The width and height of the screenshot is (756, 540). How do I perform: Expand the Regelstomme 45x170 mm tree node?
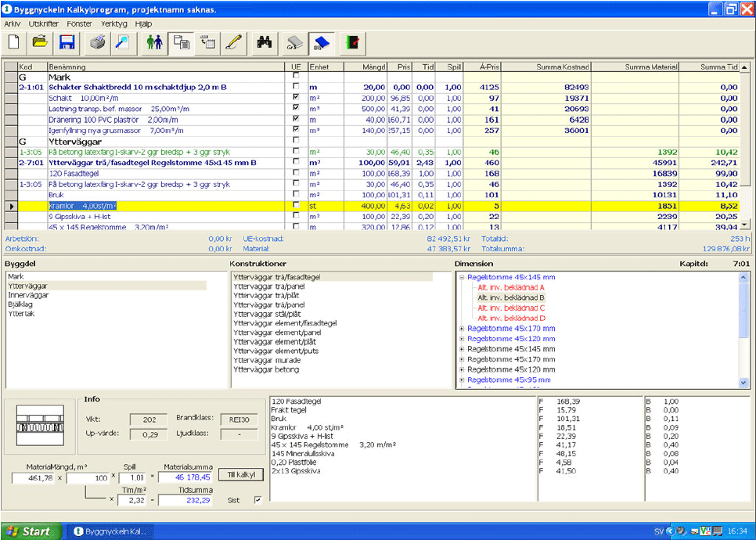462,329
